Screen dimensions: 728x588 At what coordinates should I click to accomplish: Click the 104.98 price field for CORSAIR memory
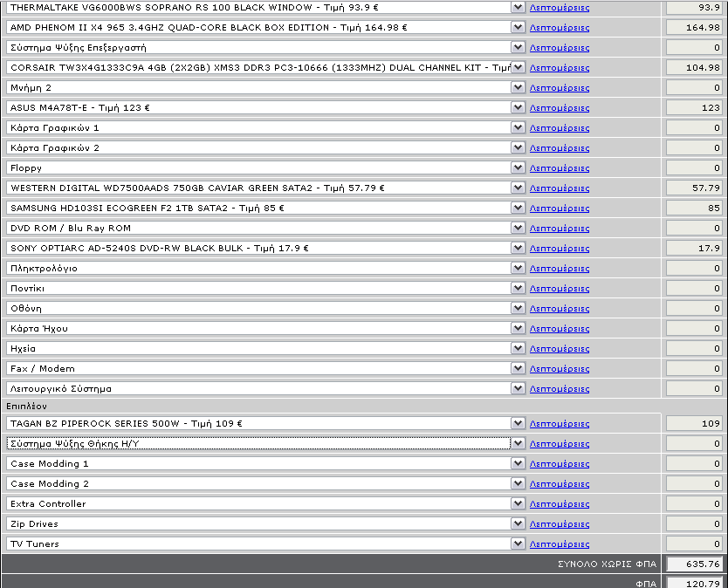click(694, 67)
